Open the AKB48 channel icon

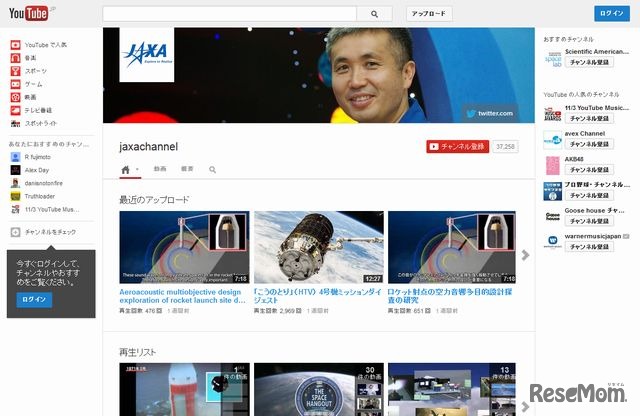553,166
